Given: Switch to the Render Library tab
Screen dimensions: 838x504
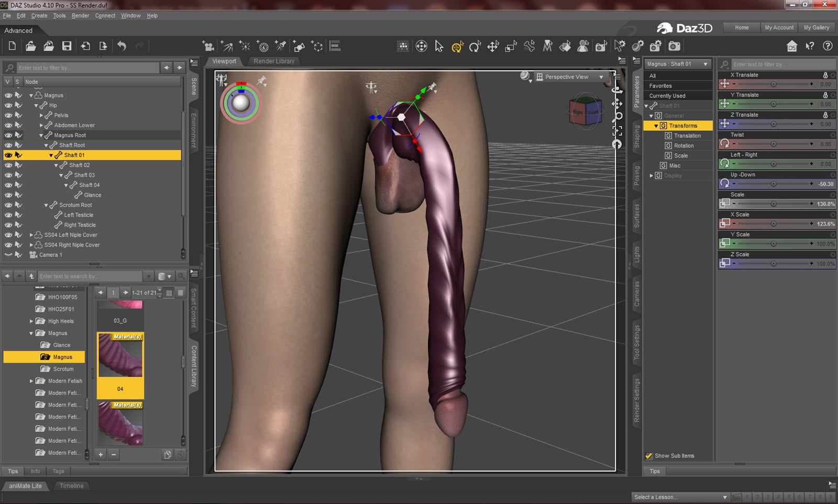Looking at the screenshot, I should (274, 61).
